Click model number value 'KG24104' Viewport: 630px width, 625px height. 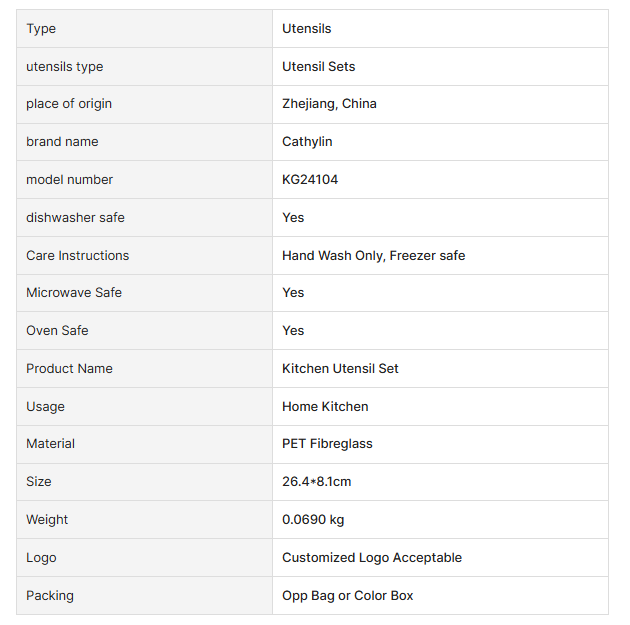click(310, 180)
